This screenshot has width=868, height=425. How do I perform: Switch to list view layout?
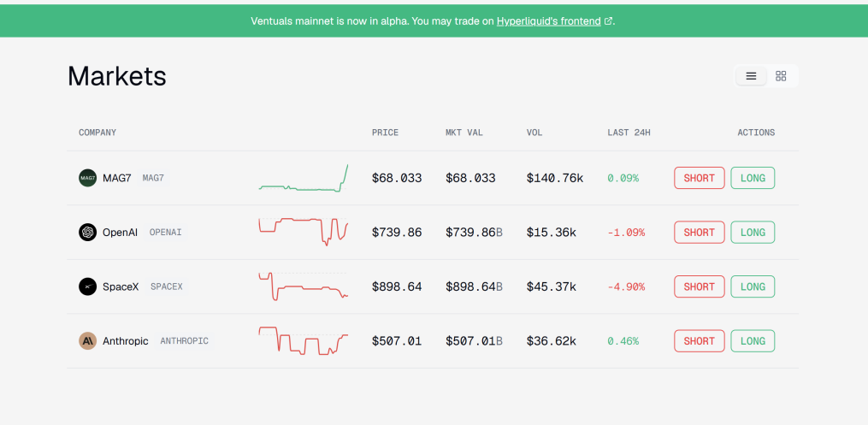[x=751, y=76]
